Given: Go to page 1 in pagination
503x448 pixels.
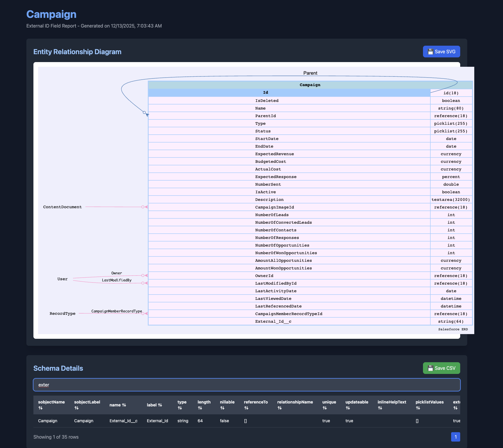Looking at the screenshot, I should click(x=456, y=437).
